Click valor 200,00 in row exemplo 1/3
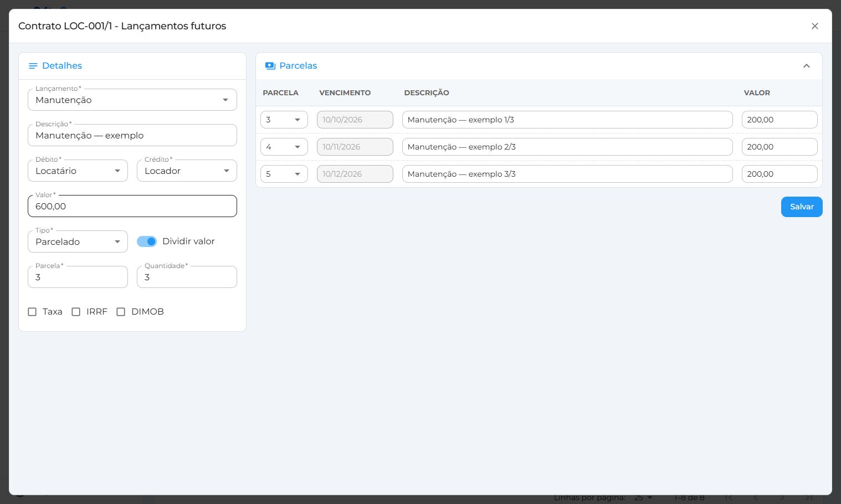 780,120
